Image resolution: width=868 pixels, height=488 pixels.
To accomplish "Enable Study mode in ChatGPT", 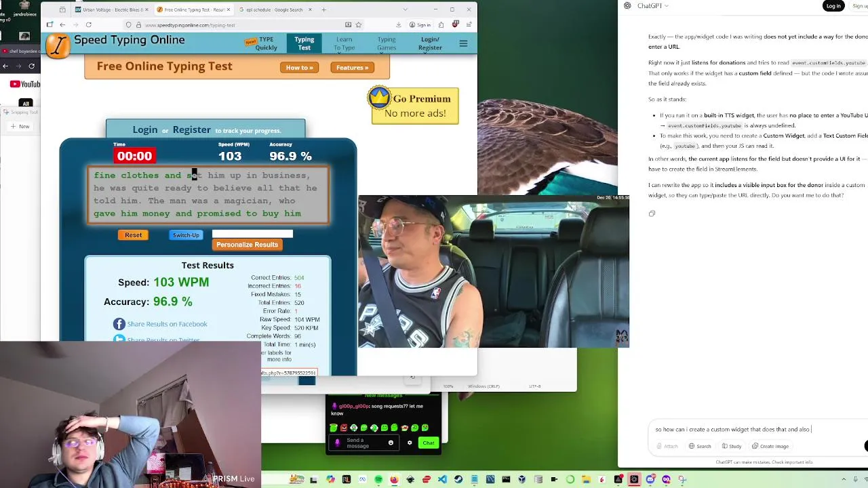I will [732, 446].
